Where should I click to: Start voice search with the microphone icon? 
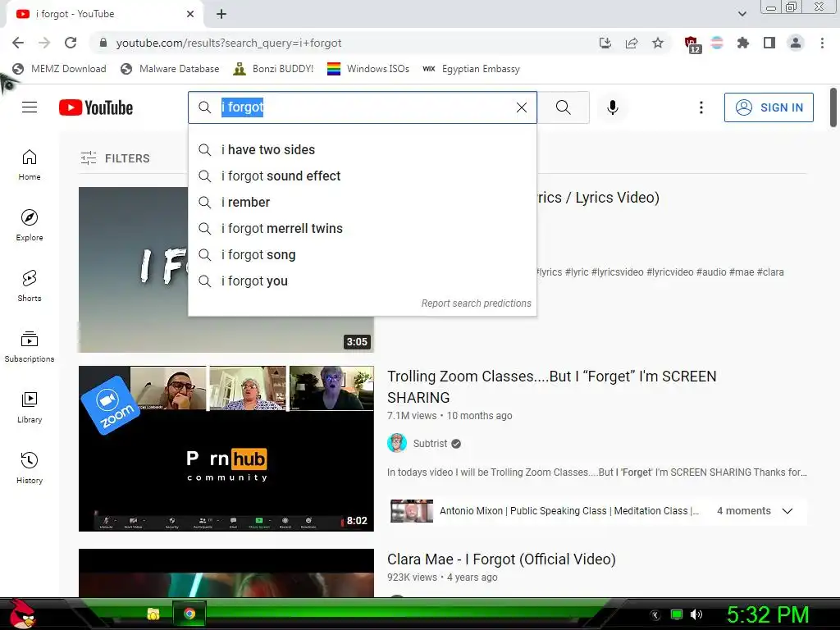[612, 107]
